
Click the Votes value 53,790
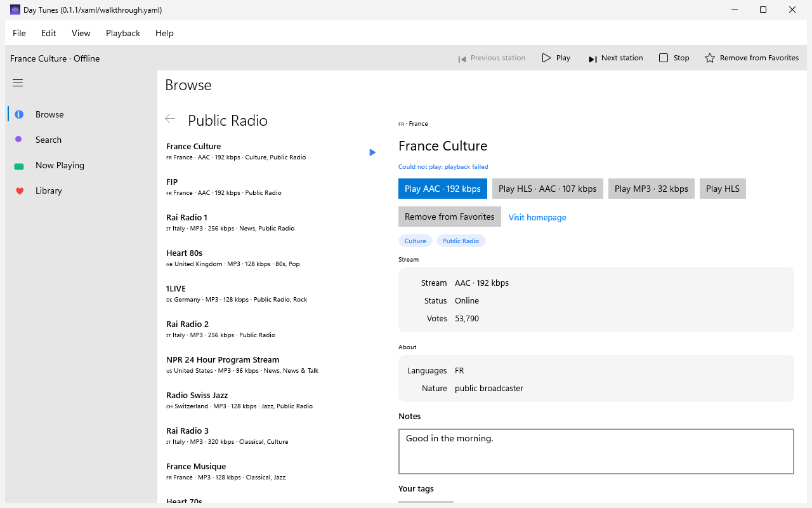[x=467, y=319]
